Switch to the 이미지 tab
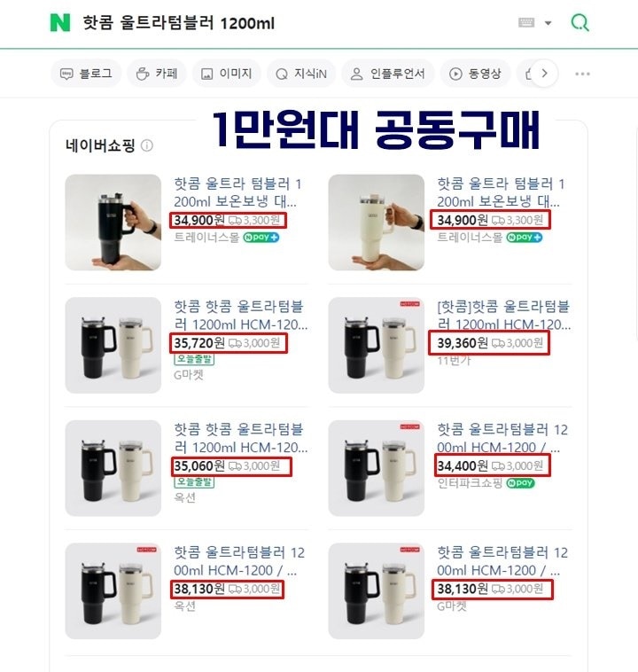Viewport: 638px width, 672px height. pyautogui.click(x=227, y=74)
